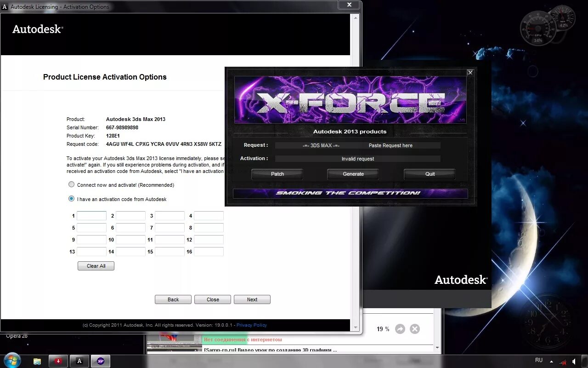This screenshot has width=588, height=368.
Task: Open the network tray icon
Action: coord(562,362)
